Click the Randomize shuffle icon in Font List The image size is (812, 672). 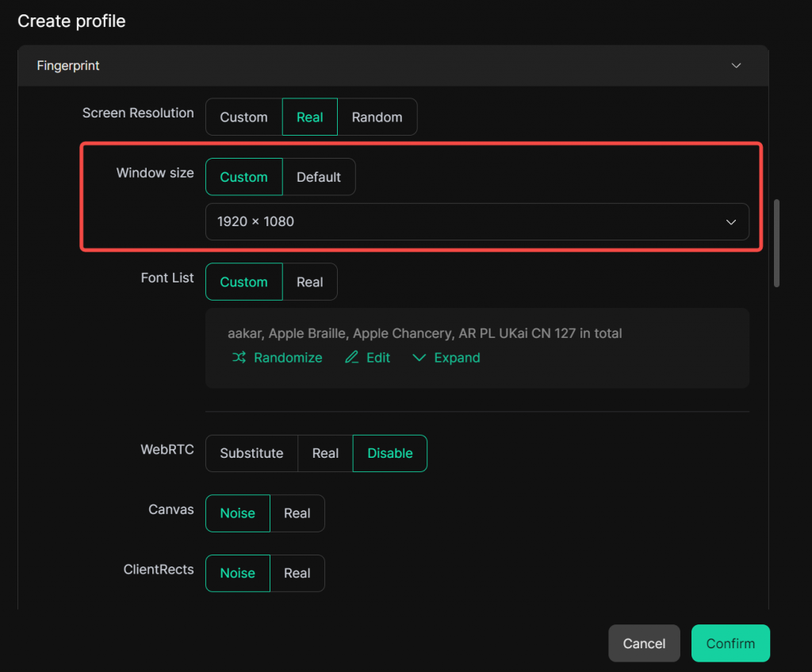click(239, 358)
